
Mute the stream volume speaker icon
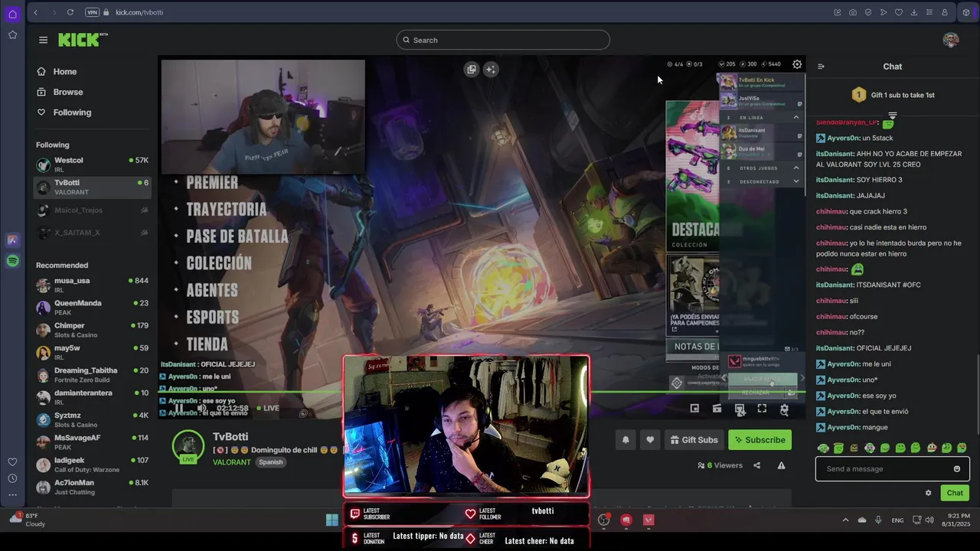pos(202,408)
